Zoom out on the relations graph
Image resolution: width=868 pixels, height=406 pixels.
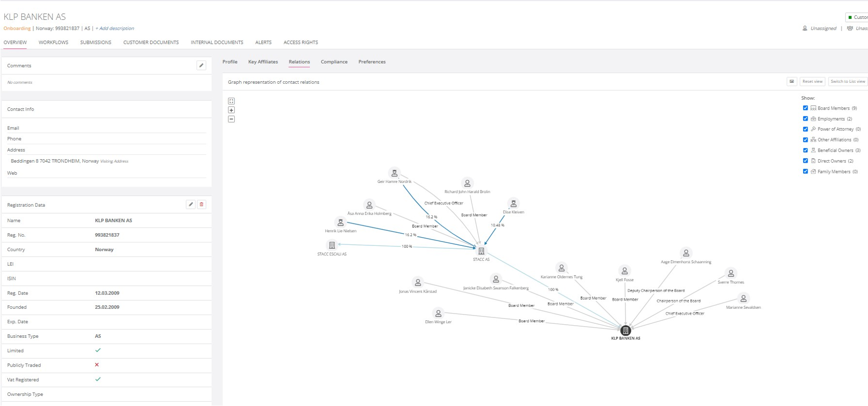click(x=231, y=119)
